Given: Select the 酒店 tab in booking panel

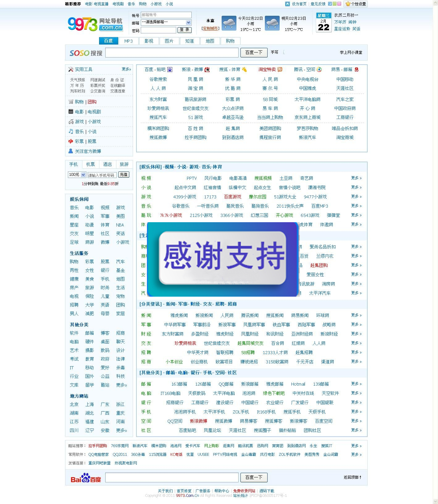Looking at the screenshot, I should (x=107, y=164).
